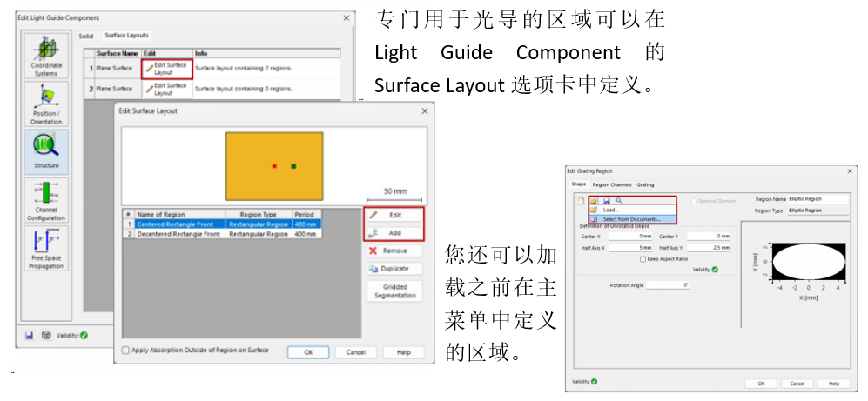Screen dimensions: 868x401
Task: Click the new document icon in Edit Grating Region
Action: 581,201
